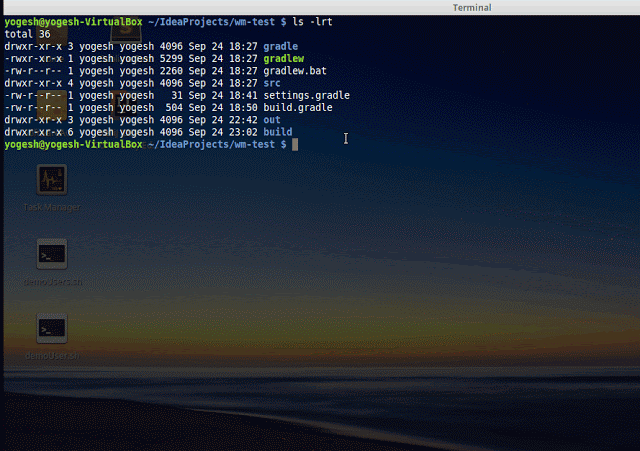Click the '-rw-r--r--' permissions of gradlew.bat
This screenshot has height=451, width=640.
coord(33,71)
